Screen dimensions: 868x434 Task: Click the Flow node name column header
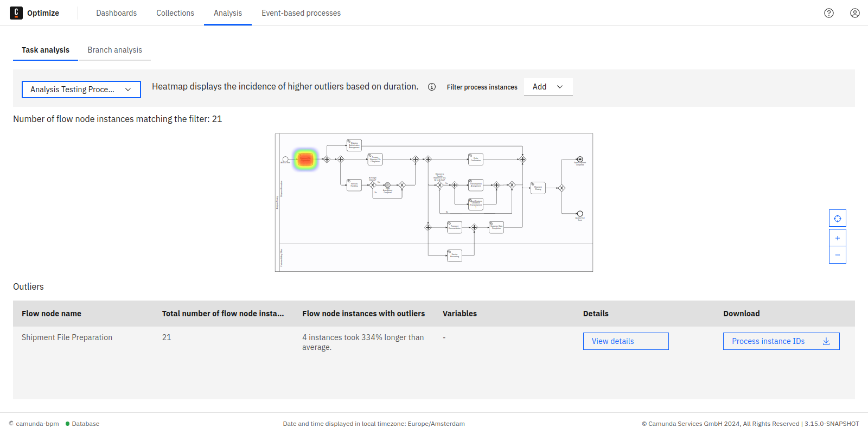pyautogui.click(x=52, y=314)
